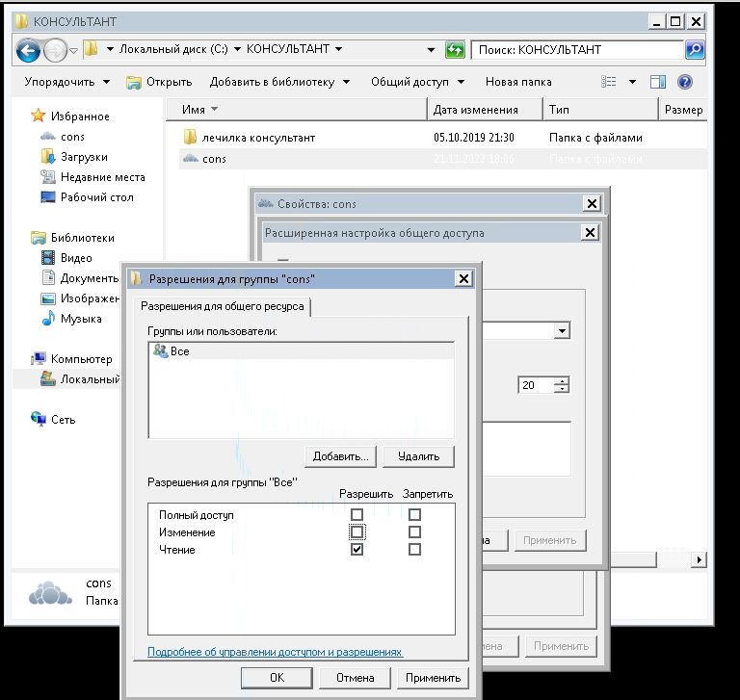This screenshot has width=740, height=700.
Task: Open Документы library
Action: coord(80,278)
